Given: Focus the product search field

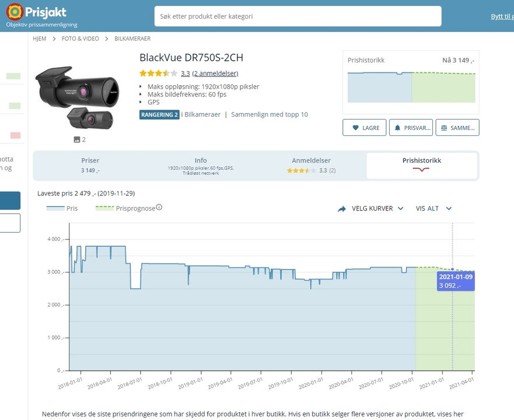Looking at the screenshot, I should coord(298,16).
